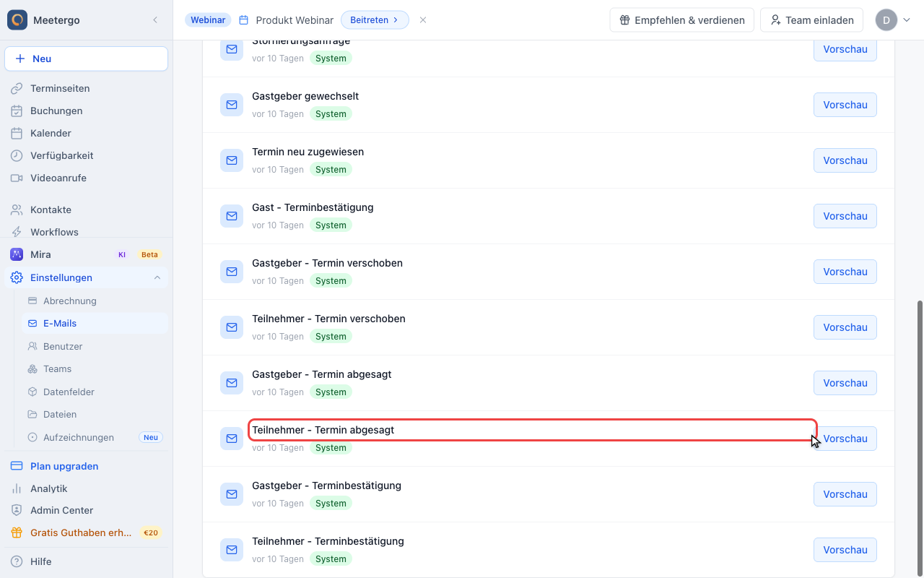
Task: Click envelope icon of Gastgeber - Termin verschoben
Action: (x=232, y=272)
